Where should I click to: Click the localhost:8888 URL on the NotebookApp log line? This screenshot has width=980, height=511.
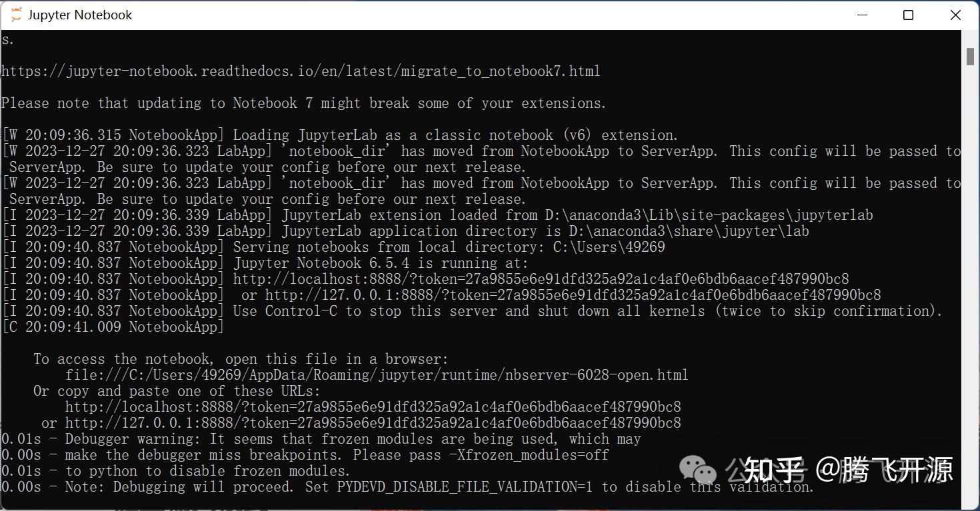pos(541,279)
